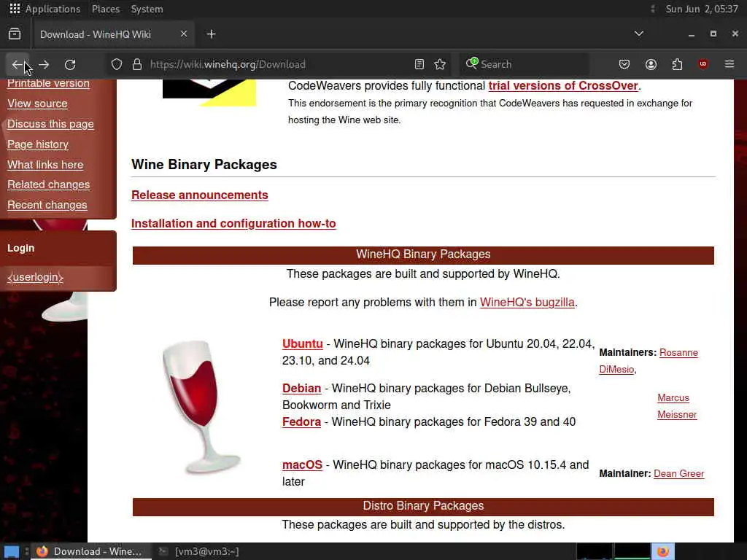Switch to Download - Wine taskbar window

pos(91,551)
